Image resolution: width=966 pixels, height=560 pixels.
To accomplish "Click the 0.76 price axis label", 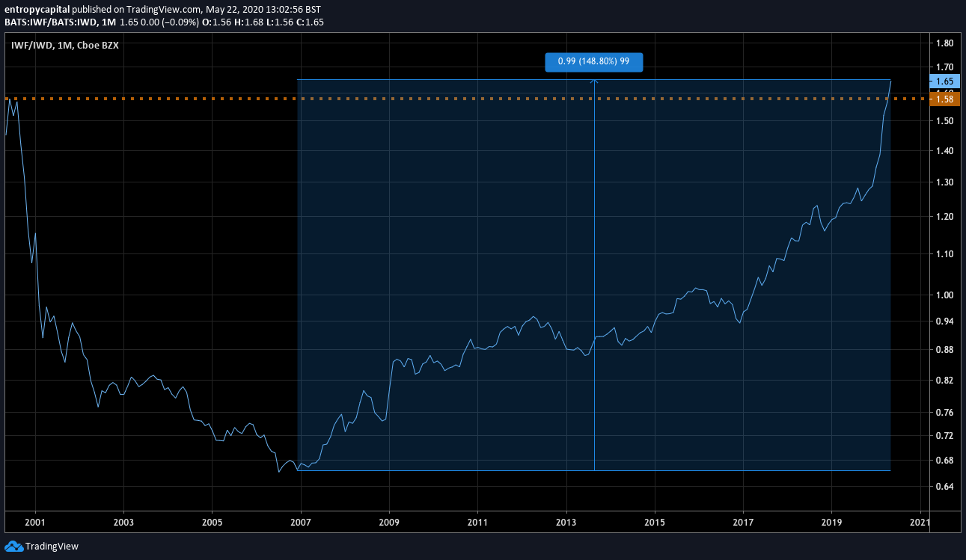I will pos(944,413).
